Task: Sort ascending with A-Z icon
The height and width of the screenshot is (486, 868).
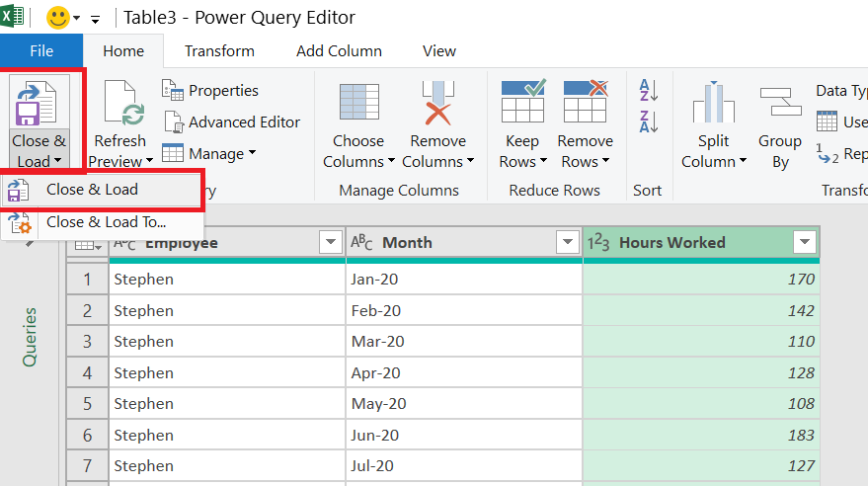Action: point(649,91)
